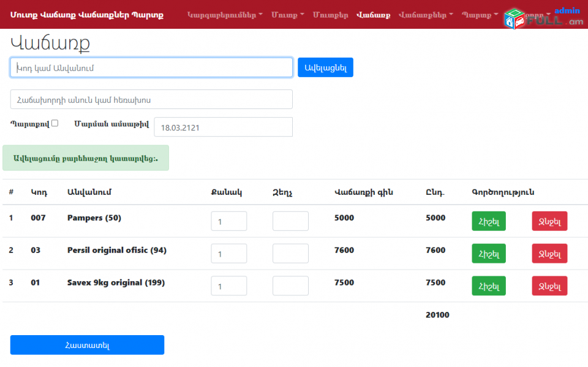The image size is (588, 367).
Task: Select the product name Persil original ofisic (94)
Action: (x=117, y=251)
